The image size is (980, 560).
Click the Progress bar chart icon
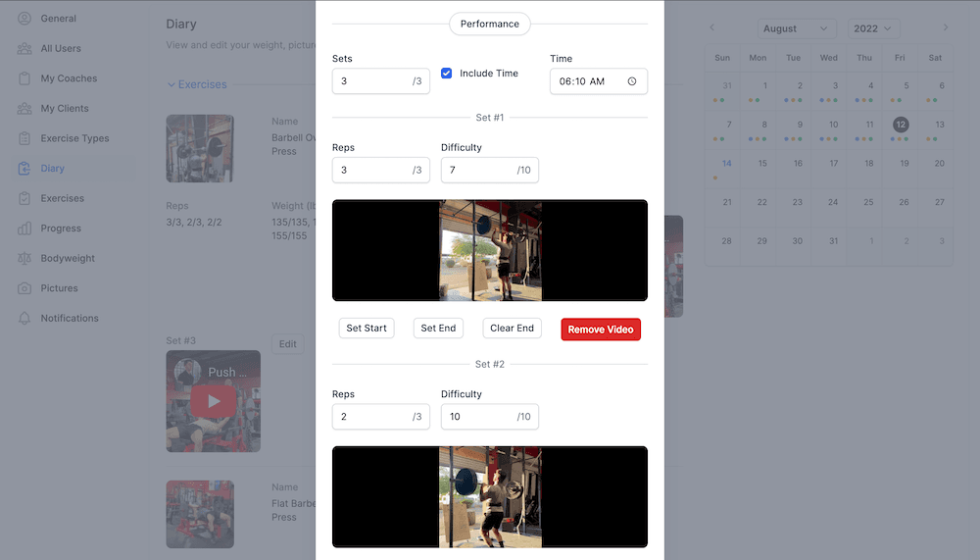tap(24, 229)
